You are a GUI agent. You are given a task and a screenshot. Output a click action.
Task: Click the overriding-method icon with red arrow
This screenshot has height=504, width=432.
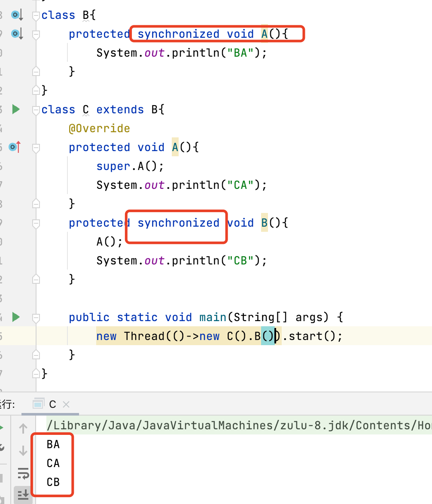coord(15,147)
